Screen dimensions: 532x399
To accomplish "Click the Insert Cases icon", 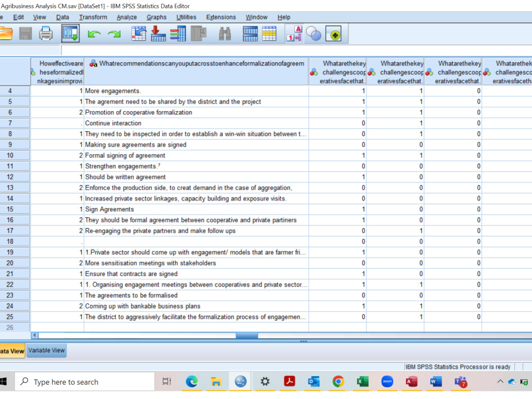I will pyautogui.click(x=250, y=34).
